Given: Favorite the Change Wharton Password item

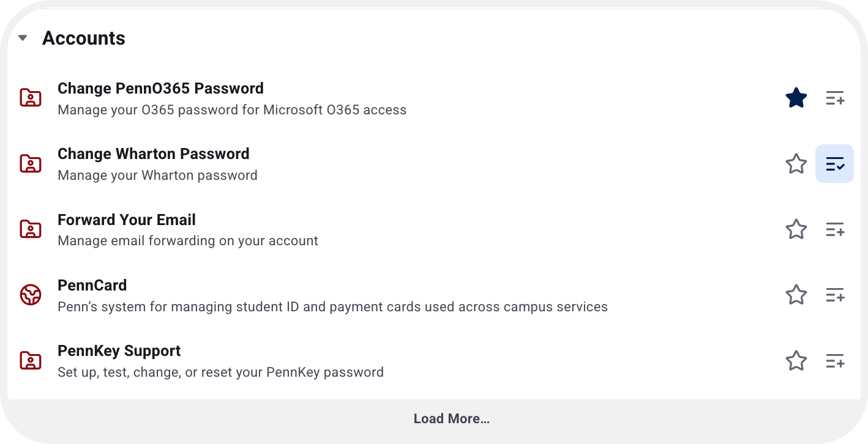Looking at the screenshot, I should pyautogui.click(x=796, y=164).
